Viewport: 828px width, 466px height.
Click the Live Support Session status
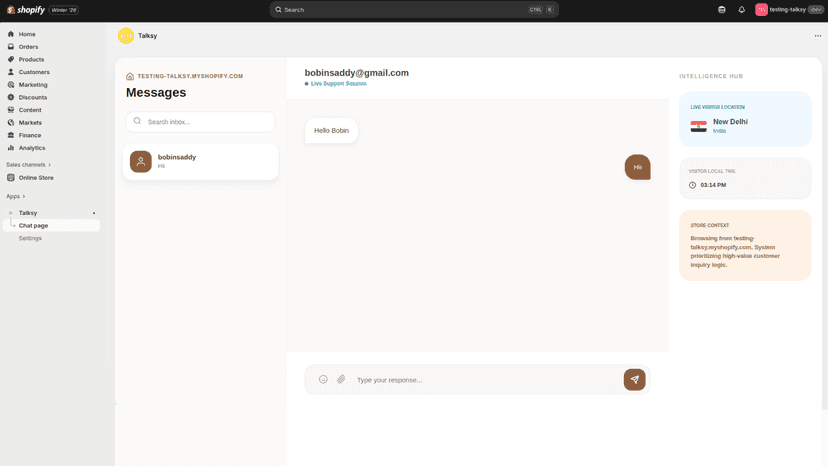(336, 83)
